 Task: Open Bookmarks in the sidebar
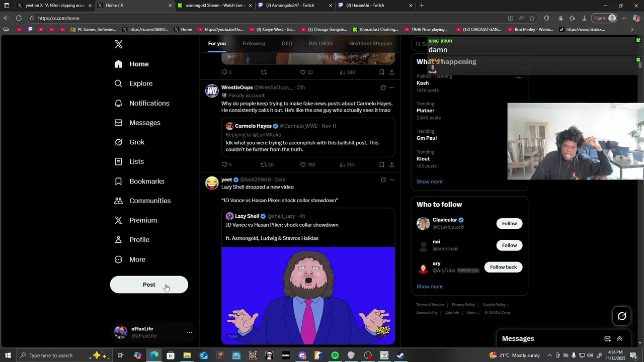click(139, 181)
